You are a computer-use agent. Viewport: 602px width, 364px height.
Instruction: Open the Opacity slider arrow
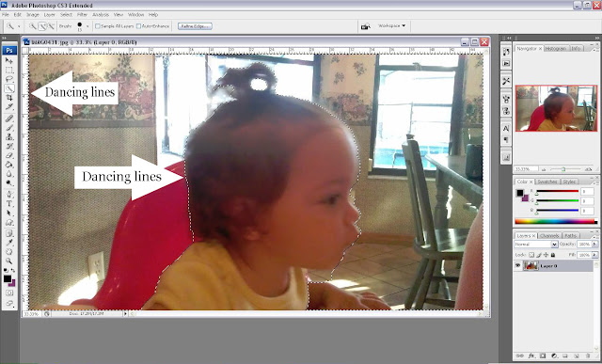(x=595, y=245)
